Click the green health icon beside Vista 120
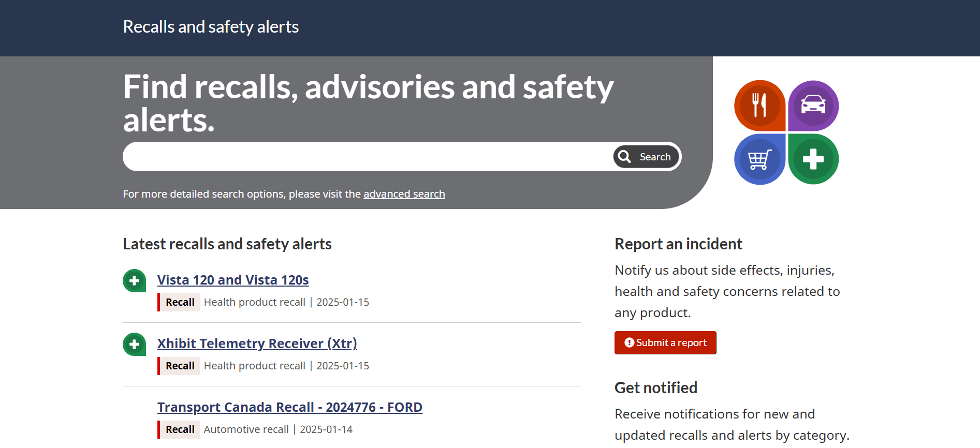The image size is (980, 448). coord(134,281)
